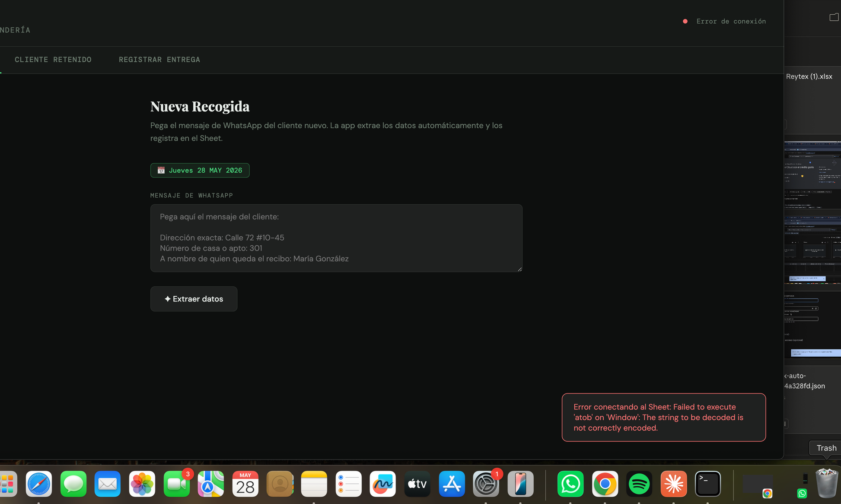Screen dimensions: 841x504
Task: Open Notes app in the Dock
Action: tap(314, 484)
